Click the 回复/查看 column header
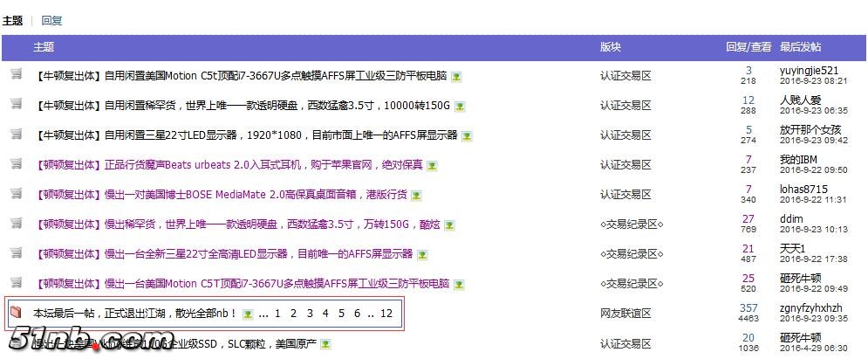Viewport: 868px width, 359px height. (x=748, y=47)
